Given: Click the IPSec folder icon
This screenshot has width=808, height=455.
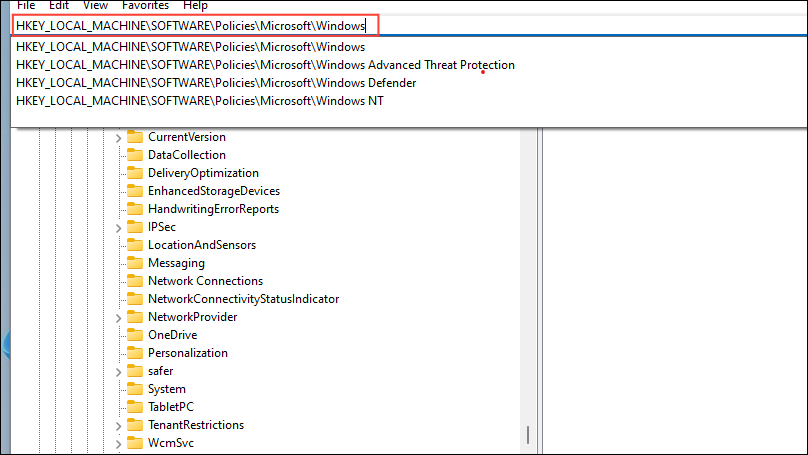Looking at the screenshot, I should point(135,227).
